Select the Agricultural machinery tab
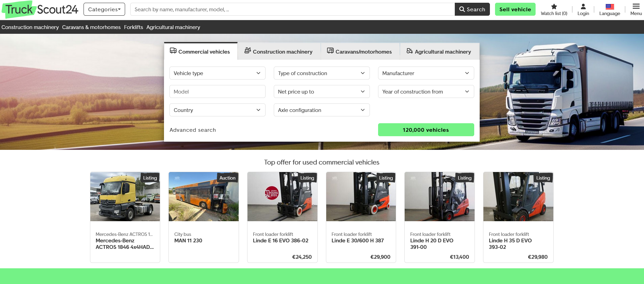This screenshot has width=644, height=284. pyautogui.click(x=439, y=52)
